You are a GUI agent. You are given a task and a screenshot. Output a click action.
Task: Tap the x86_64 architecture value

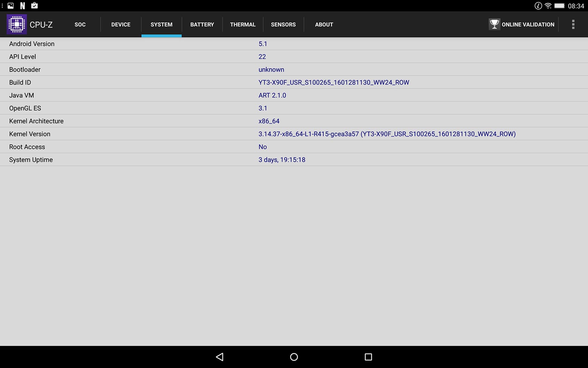point(269,121)
